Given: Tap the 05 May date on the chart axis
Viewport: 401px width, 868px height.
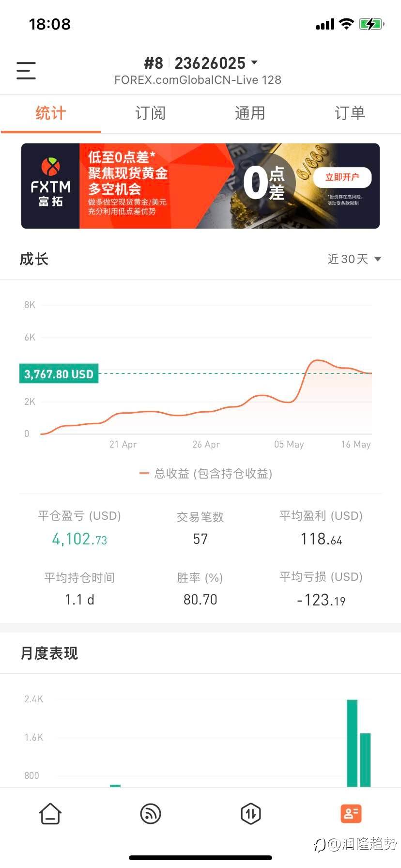Looking at the screenshot, I should pos(289,444).
